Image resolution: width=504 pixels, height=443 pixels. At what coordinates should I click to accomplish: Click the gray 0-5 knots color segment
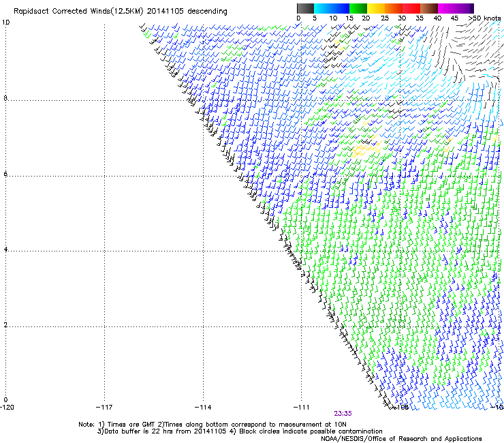point(305,8)
